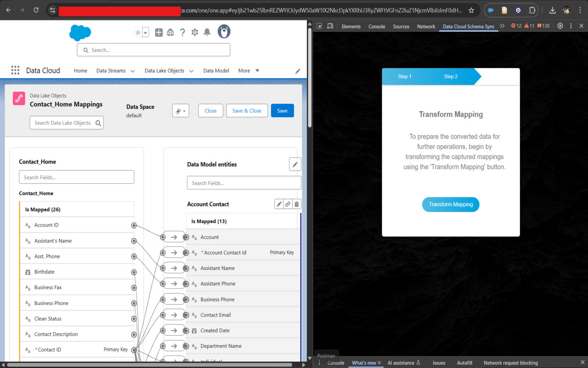This screenshot has width=588, height=368.
Task: Select the Contact Email target field
Action: (x=243, y=315)
